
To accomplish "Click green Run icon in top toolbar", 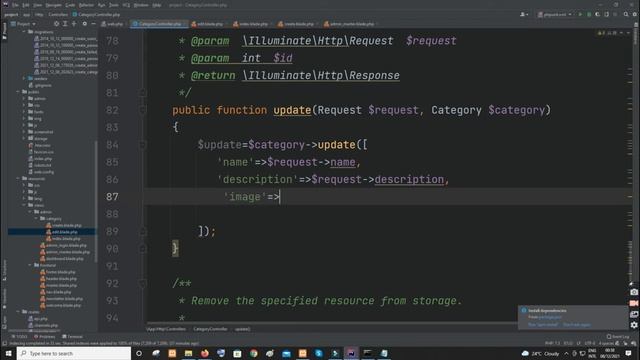I will [580, 14].
